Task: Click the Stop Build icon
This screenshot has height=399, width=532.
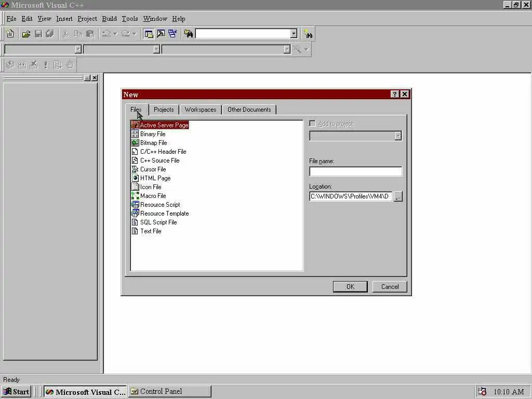Action: 34,65
